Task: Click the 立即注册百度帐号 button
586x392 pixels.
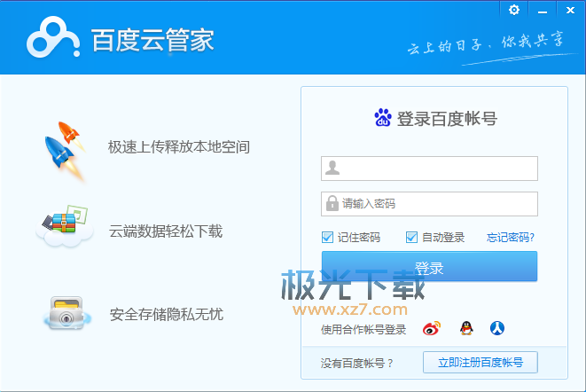Action: (x=481, y=362)
